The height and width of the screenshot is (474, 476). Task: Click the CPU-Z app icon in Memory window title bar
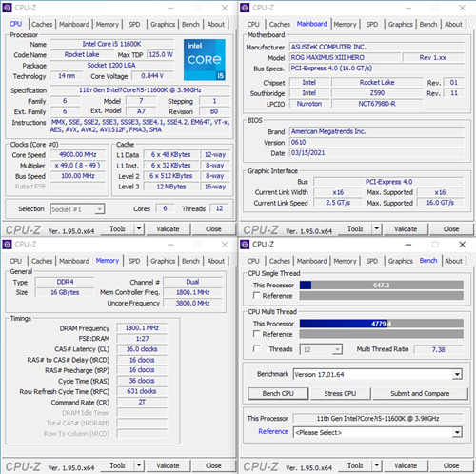point(7,245)
